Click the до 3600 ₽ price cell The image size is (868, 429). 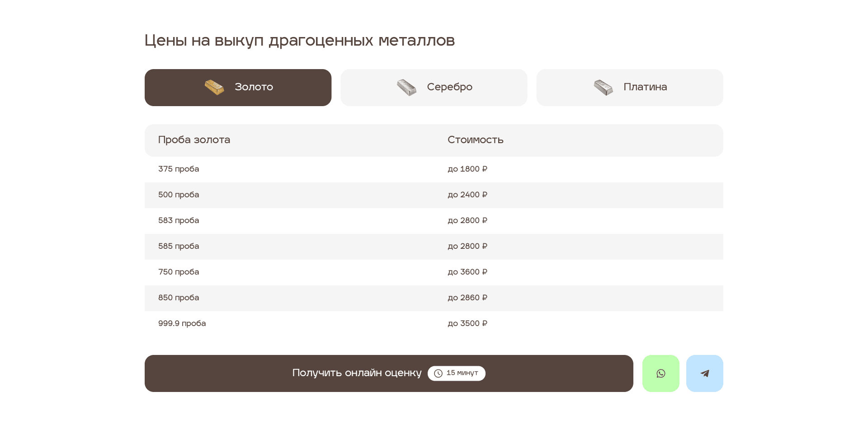click(x=467, y=272)
